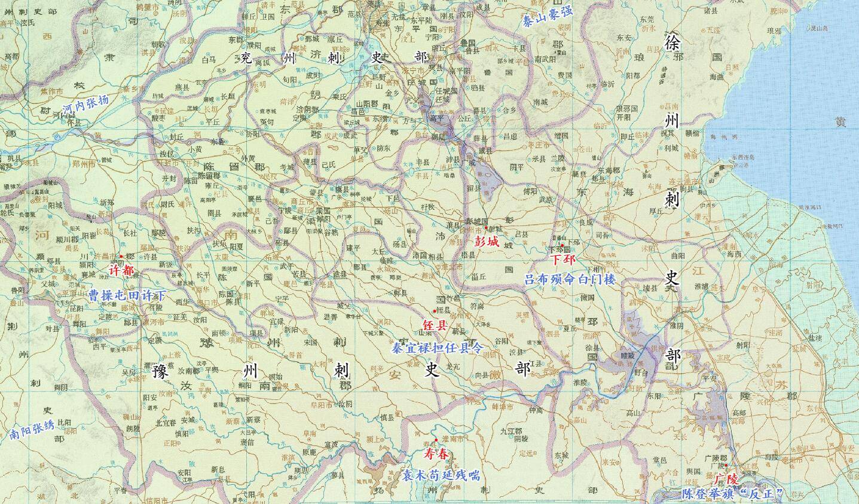The image size is (859, 504).
Task: Select the red 铚县 label
Action: (x=435, y=326)
